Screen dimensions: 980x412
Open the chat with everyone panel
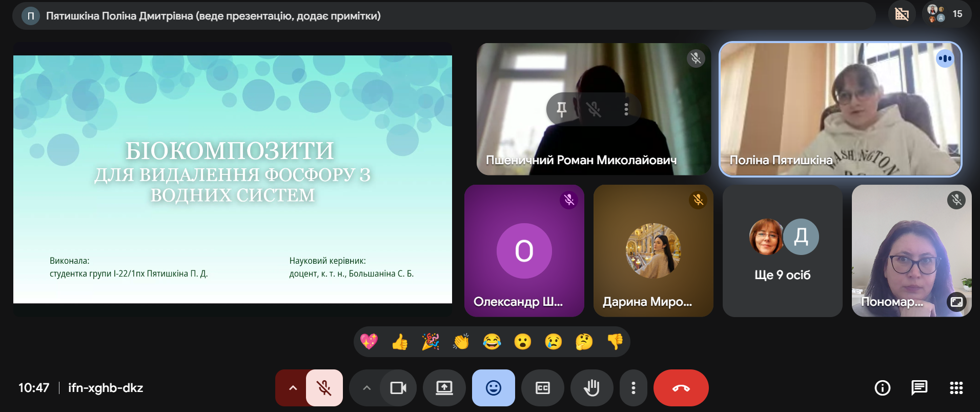(919, 388)
